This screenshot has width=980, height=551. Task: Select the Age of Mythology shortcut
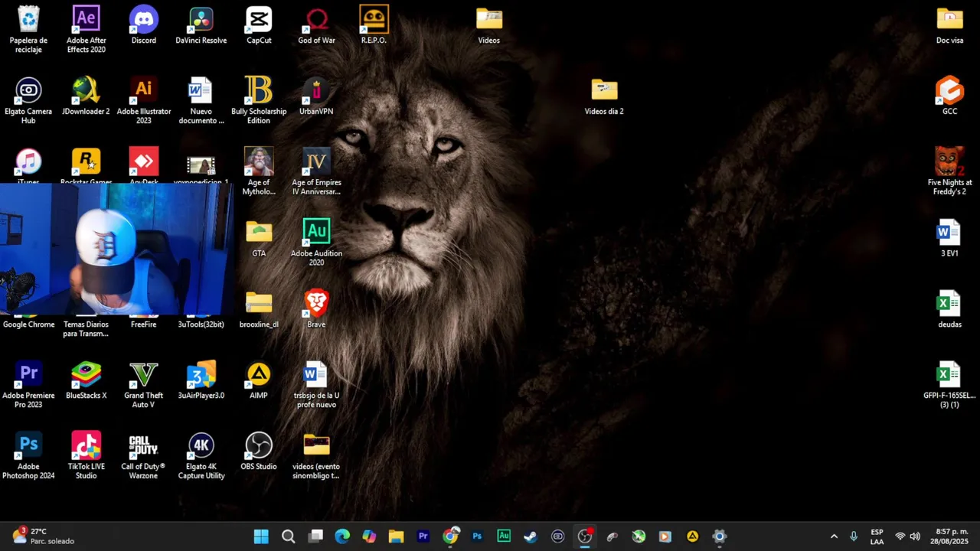tap(259, 171)
